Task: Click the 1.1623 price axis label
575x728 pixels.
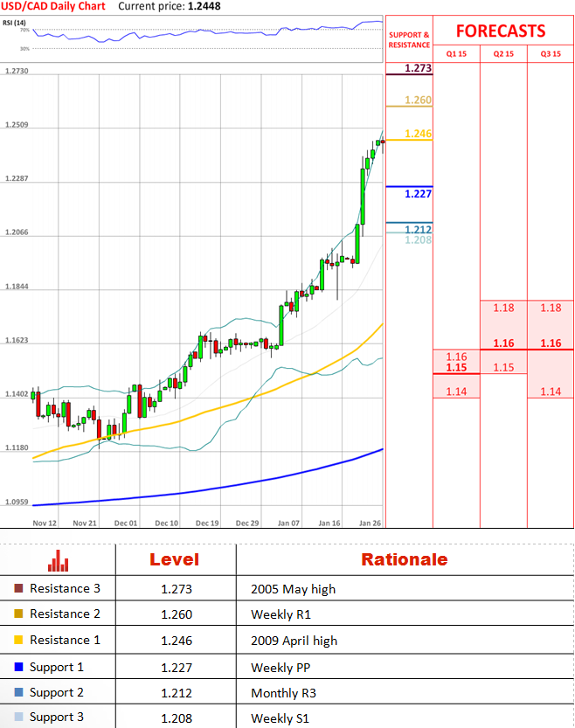Action: pyautogui.click(x=17, y=340)
